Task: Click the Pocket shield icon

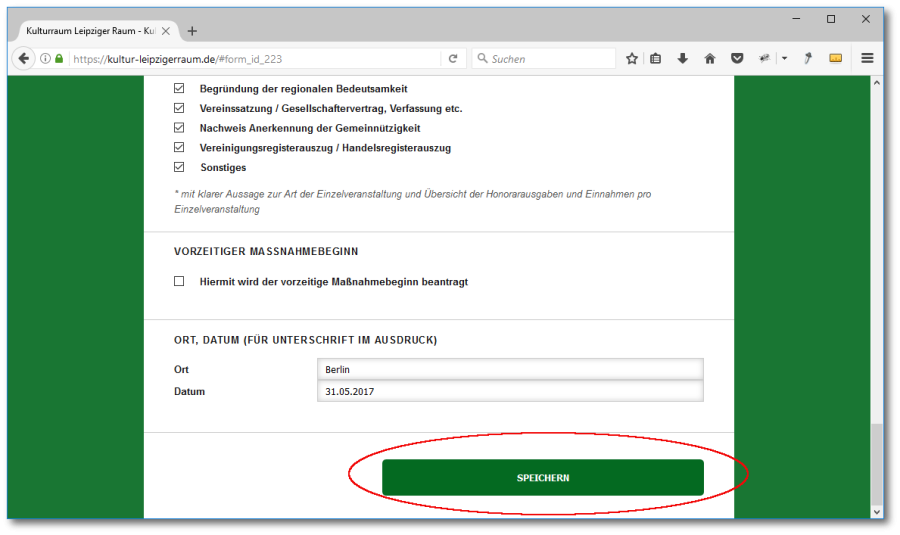Action: click(x=738, y=59)
